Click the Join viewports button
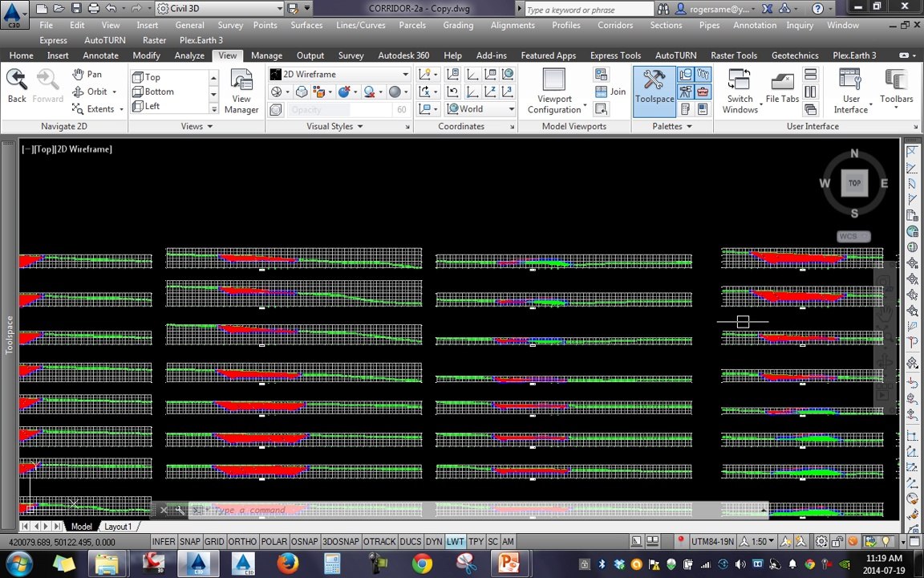924x578 pixels. [x=610, y=92]
